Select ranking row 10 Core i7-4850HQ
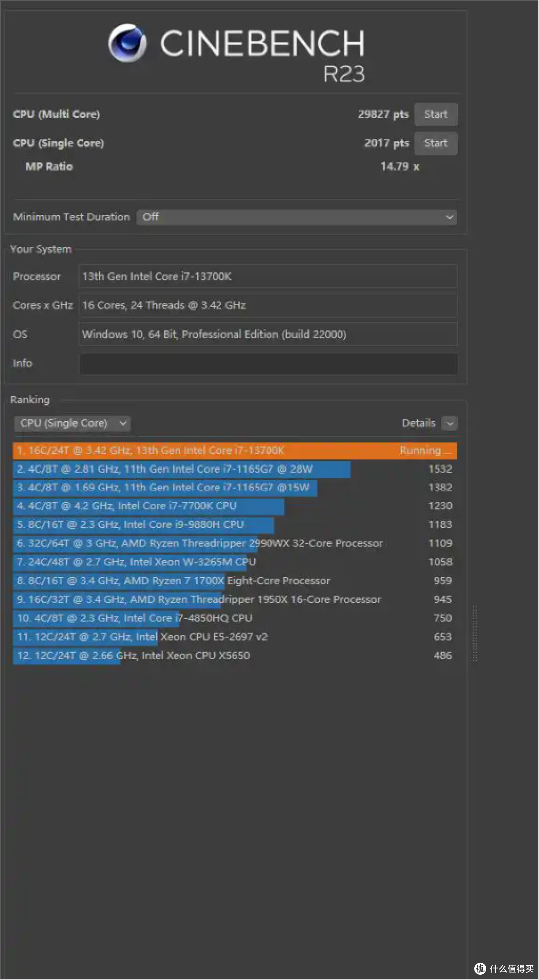This screenshot has width=539, height=980. (x=235, y=618)
